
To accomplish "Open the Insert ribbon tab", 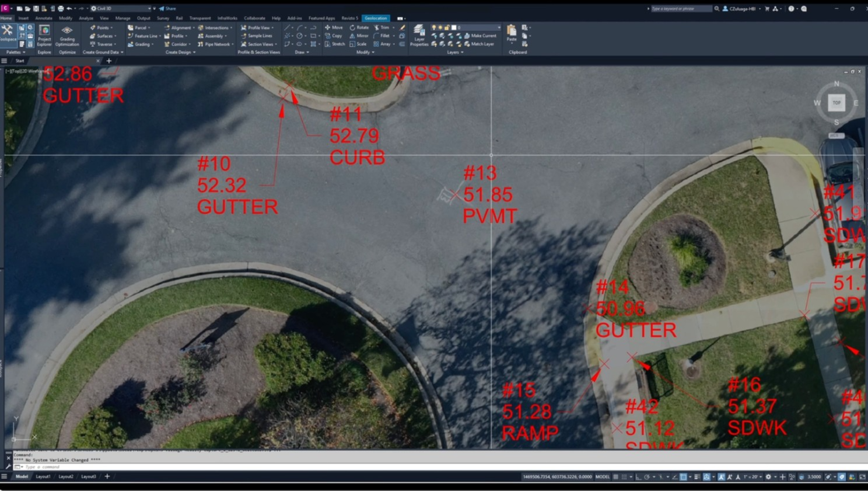I will (x=23, y=18).
